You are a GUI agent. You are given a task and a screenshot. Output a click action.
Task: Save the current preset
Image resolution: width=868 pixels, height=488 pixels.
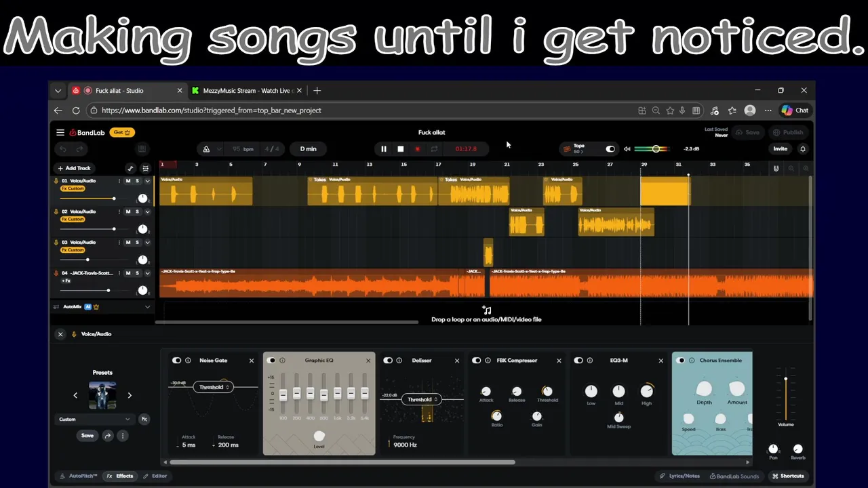coord(87,436)
